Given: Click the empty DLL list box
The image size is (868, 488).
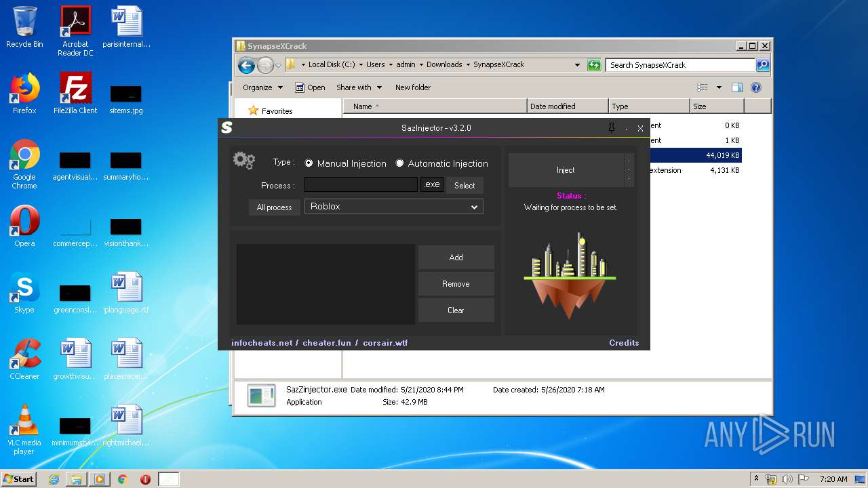Looking at the screenshot, I should click(x=325, y=284).
